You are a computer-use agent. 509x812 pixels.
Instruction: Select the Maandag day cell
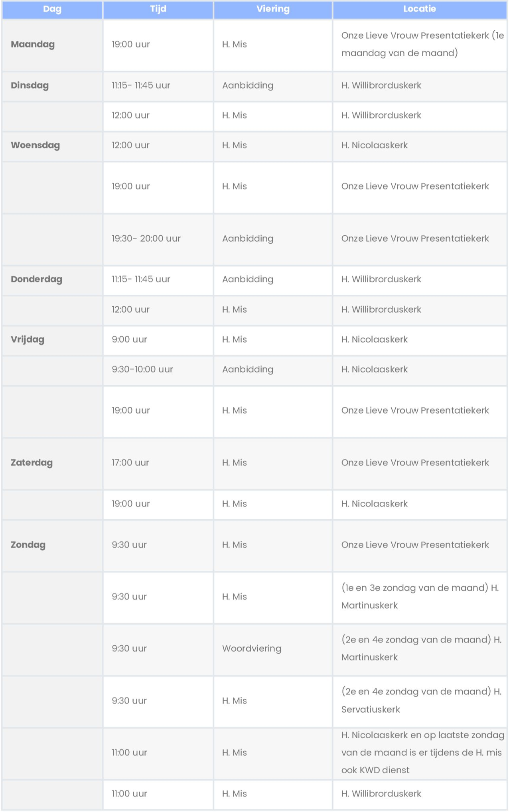[52, 45]
